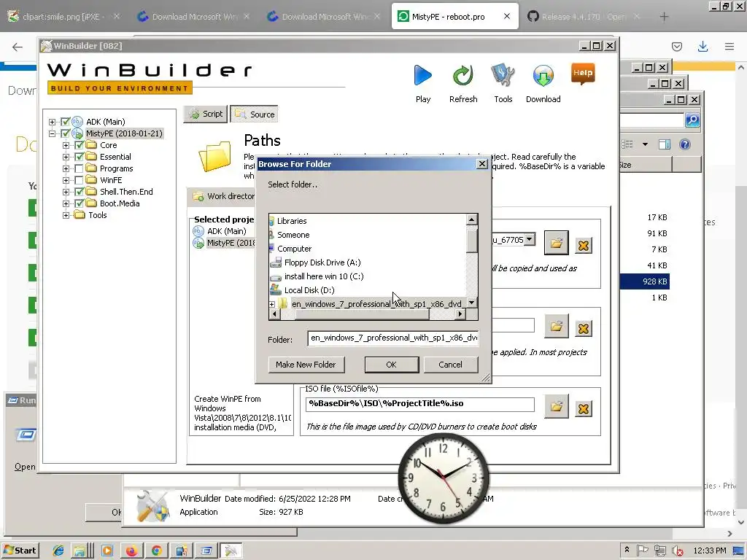747x560 pixels.
Task: Toggle Explorer preview pane icon
Action: [664, 144]
